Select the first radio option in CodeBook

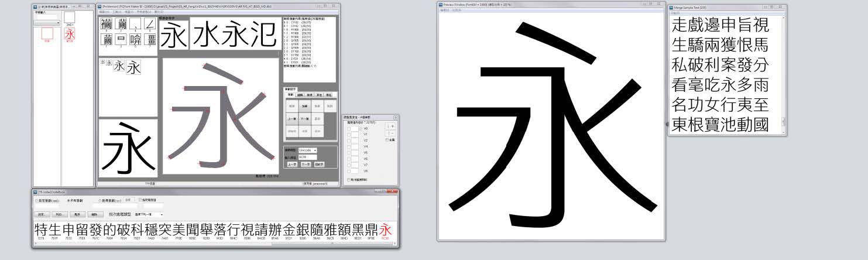[x=37, y=200]
